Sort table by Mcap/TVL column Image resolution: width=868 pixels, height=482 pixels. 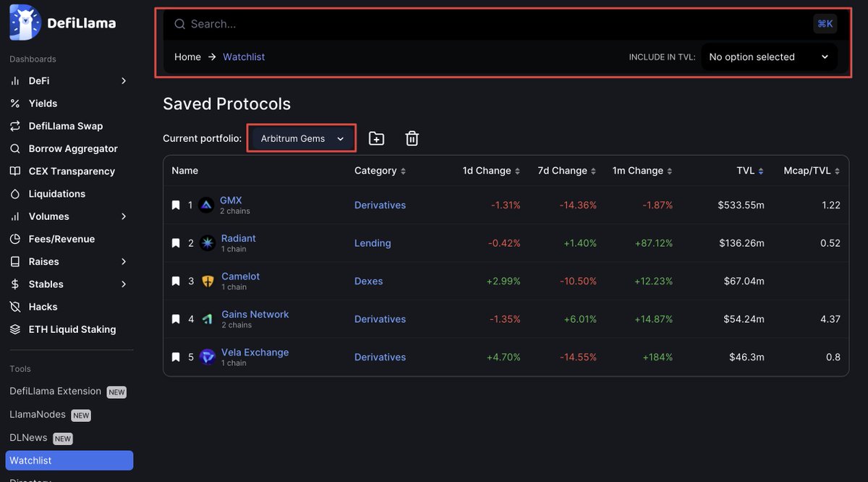coord(812,171)
